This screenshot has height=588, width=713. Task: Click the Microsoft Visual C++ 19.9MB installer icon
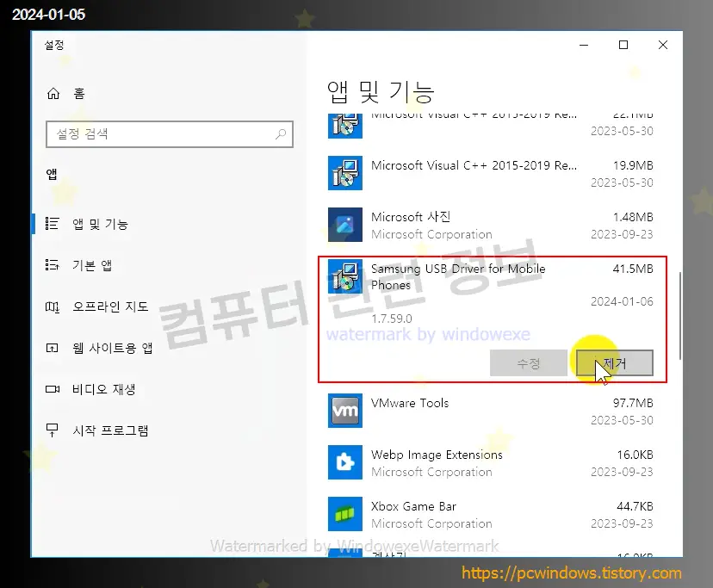pyautogui.click(x=345, y=173)
